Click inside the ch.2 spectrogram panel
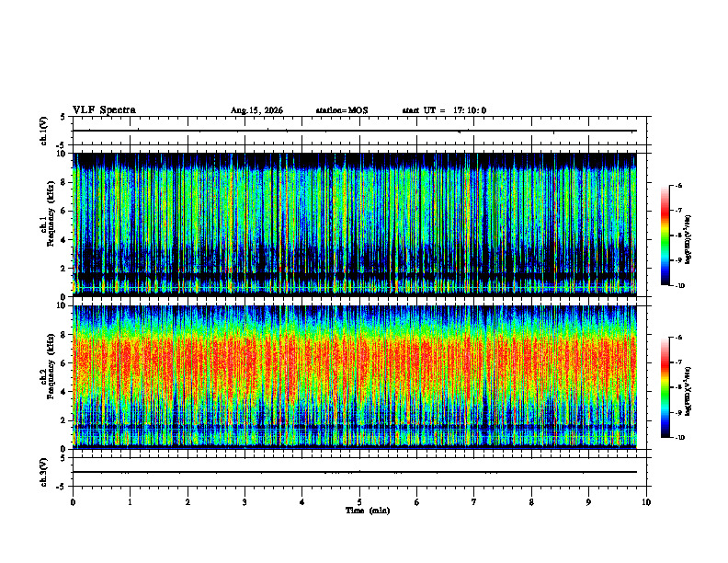The image size is (728, 563). click(x=355, y=377)
